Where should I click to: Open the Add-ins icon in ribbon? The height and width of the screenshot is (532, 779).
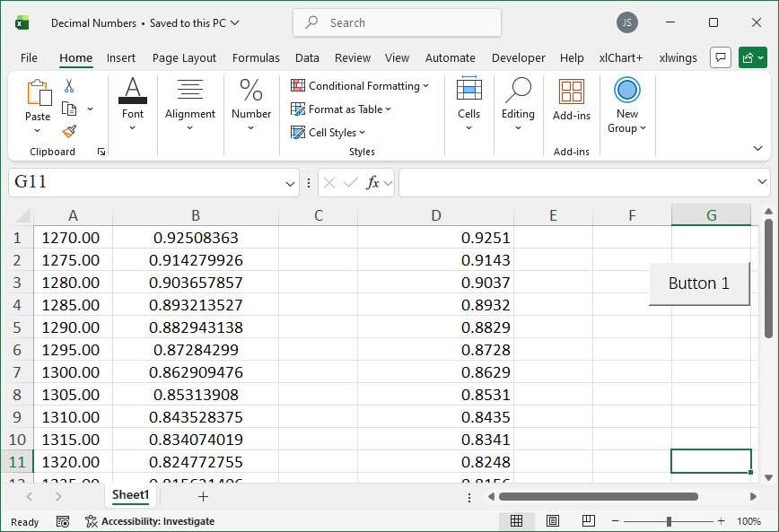click(x=571, y=92)
